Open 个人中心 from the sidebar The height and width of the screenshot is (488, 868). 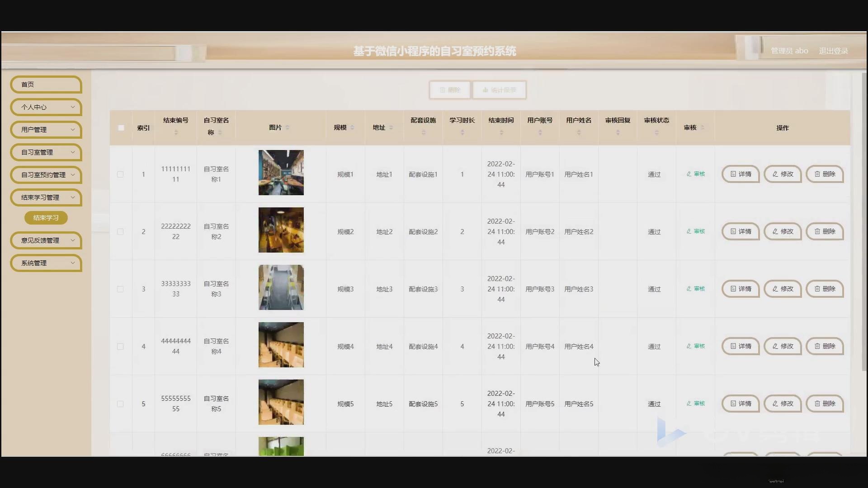coord(45,107)
